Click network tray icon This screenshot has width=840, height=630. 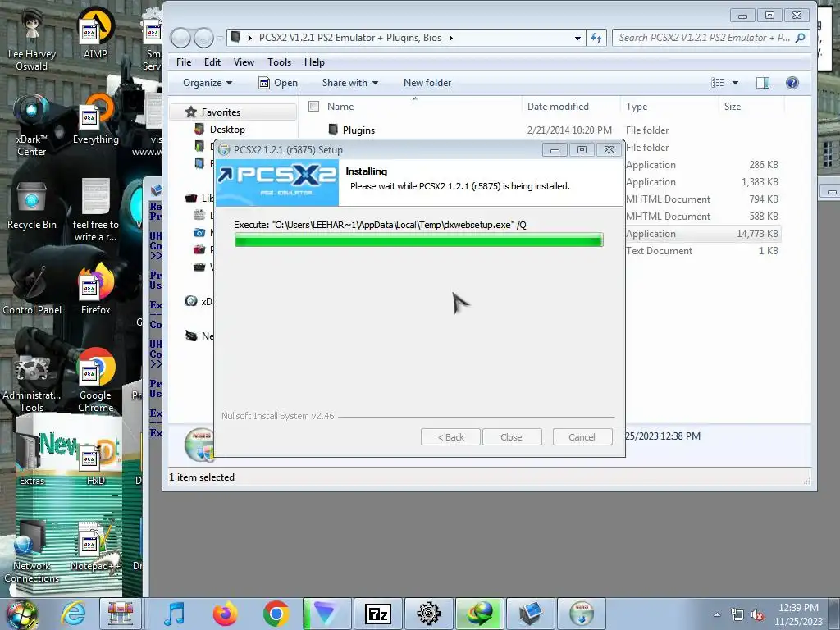pos(737,615)
